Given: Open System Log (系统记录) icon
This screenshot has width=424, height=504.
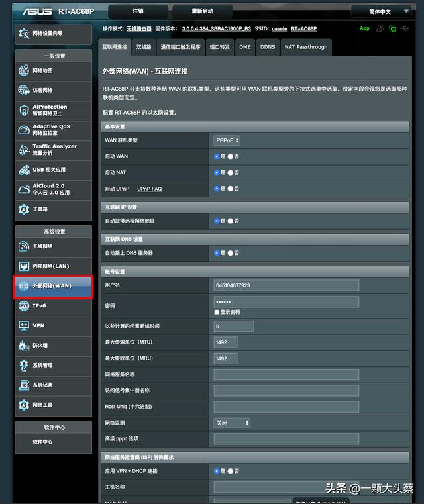Looking at the screenshot, I should pyautogui.click(x=24, y=385).
